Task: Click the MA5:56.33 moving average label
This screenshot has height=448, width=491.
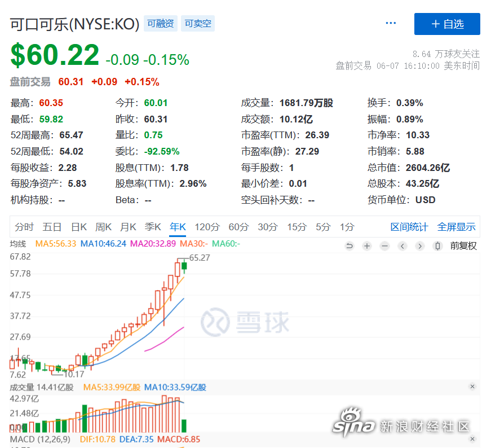Action: [56, 244]
